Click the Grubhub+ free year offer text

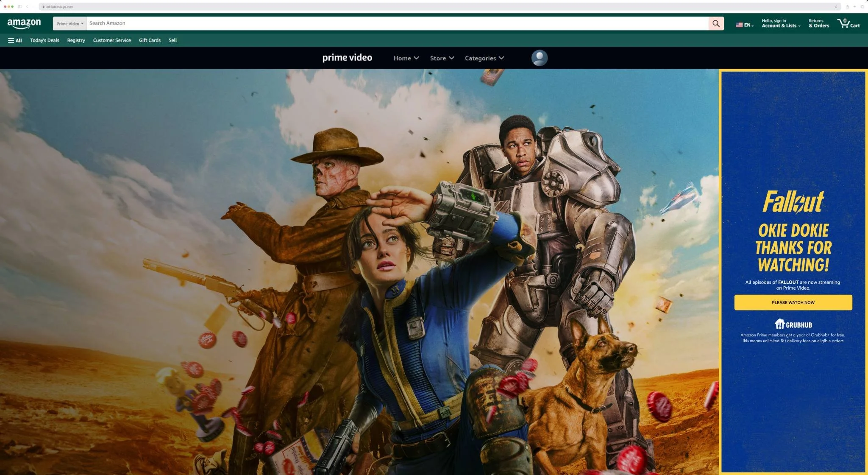(793, 338)
